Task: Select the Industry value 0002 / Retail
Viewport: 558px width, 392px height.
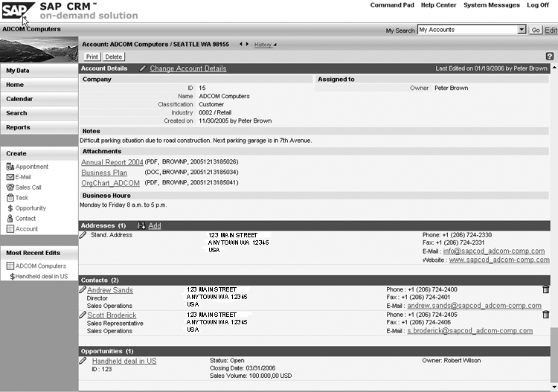Action: click(215, 112)
